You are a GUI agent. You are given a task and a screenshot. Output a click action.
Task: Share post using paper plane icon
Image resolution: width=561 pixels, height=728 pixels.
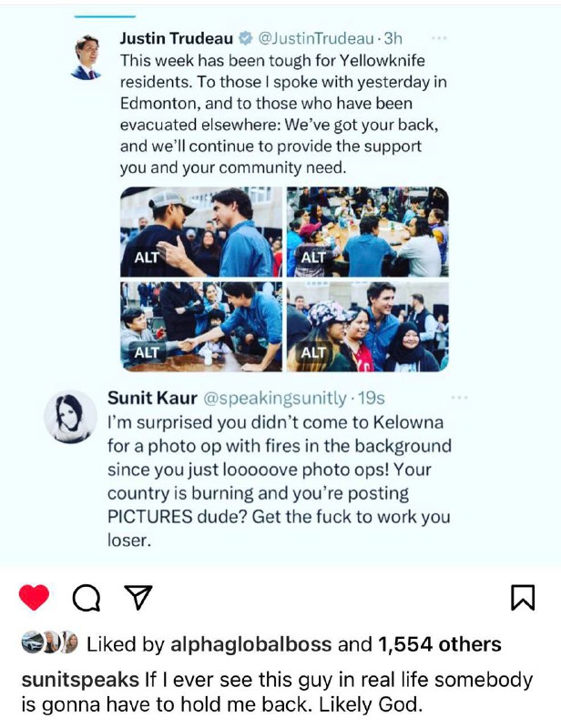(x=138, y=598)
